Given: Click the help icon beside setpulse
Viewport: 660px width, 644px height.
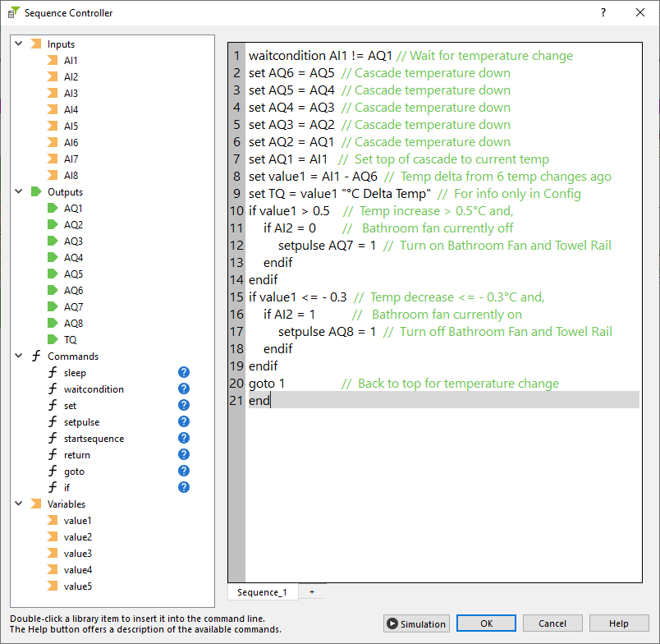Looking at the screenshot, I should click(184, 421).
